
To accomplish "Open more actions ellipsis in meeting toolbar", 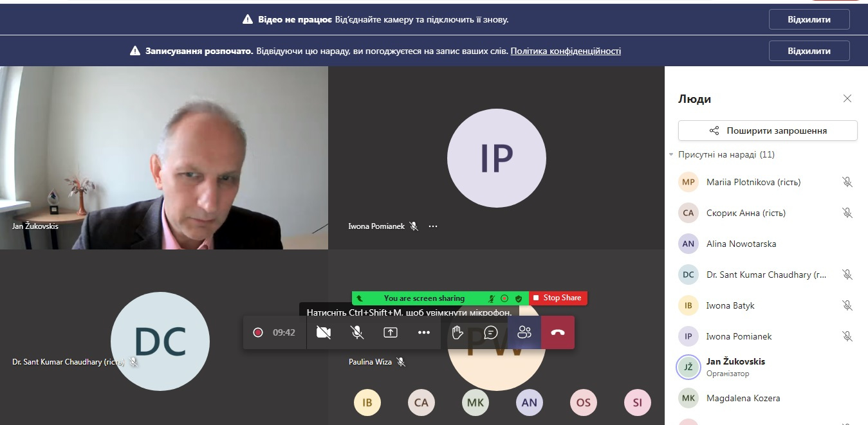I will [x=423, y=332].
